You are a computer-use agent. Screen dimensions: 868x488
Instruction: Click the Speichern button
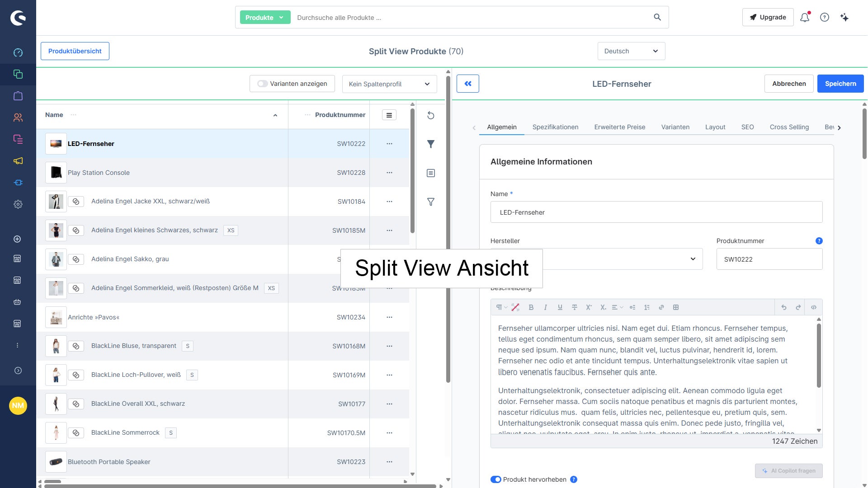click(x=840, y=84)
